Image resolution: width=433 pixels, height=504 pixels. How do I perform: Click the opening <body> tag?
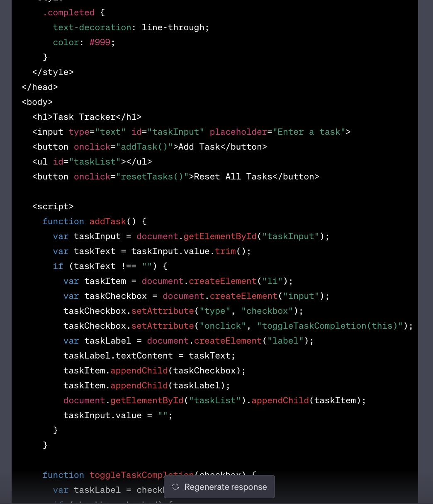click(37, 102)
